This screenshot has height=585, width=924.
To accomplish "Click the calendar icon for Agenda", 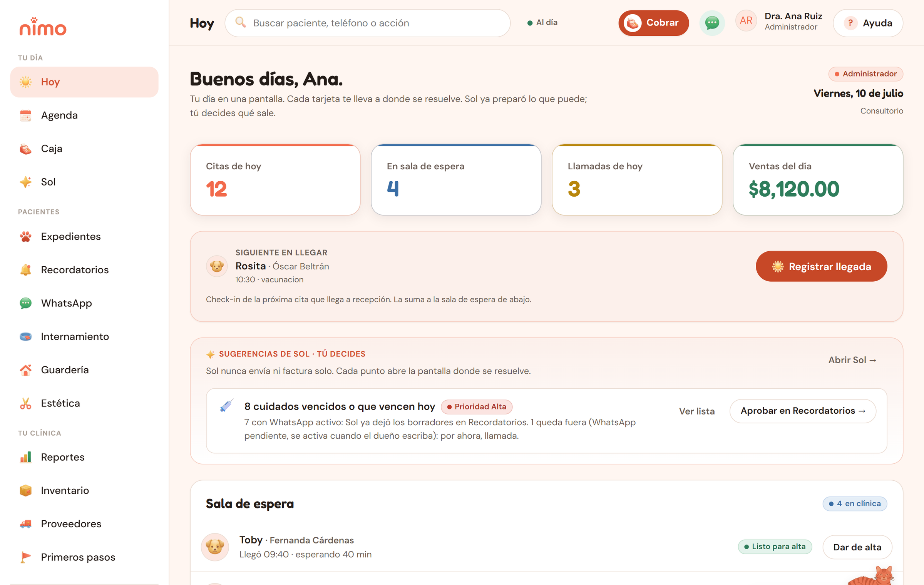I will click(26, 115).
